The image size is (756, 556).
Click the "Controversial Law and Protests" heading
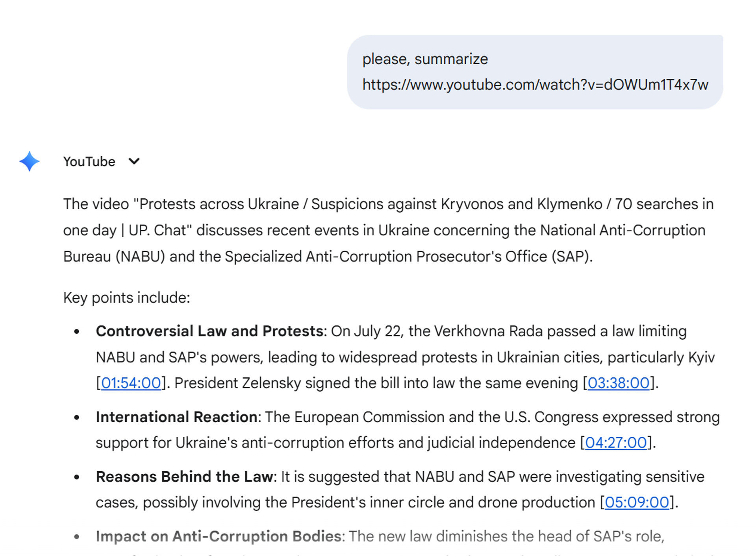click(209, 331)
